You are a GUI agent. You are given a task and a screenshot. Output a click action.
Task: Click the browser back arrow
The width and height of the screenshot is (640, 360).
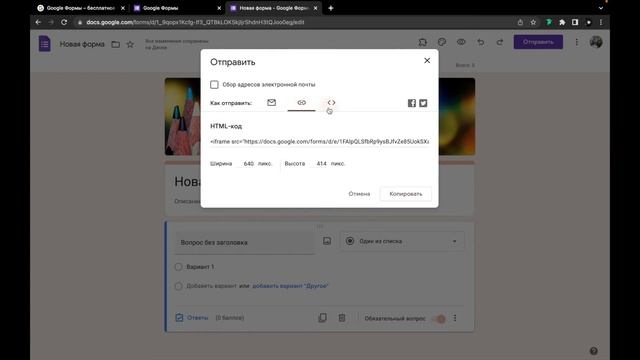coord(38,22)
